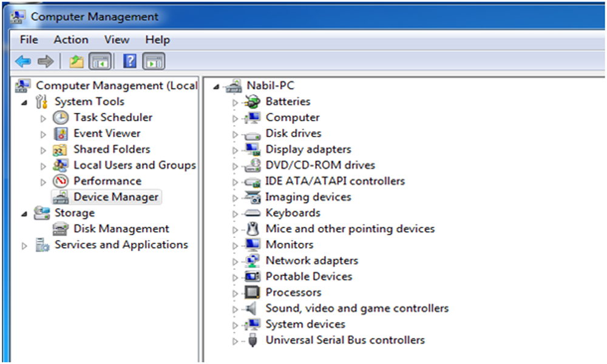607x364 pixels.
Task: Collapse the Nabil-PC root node
Action: tap(217, 87)
